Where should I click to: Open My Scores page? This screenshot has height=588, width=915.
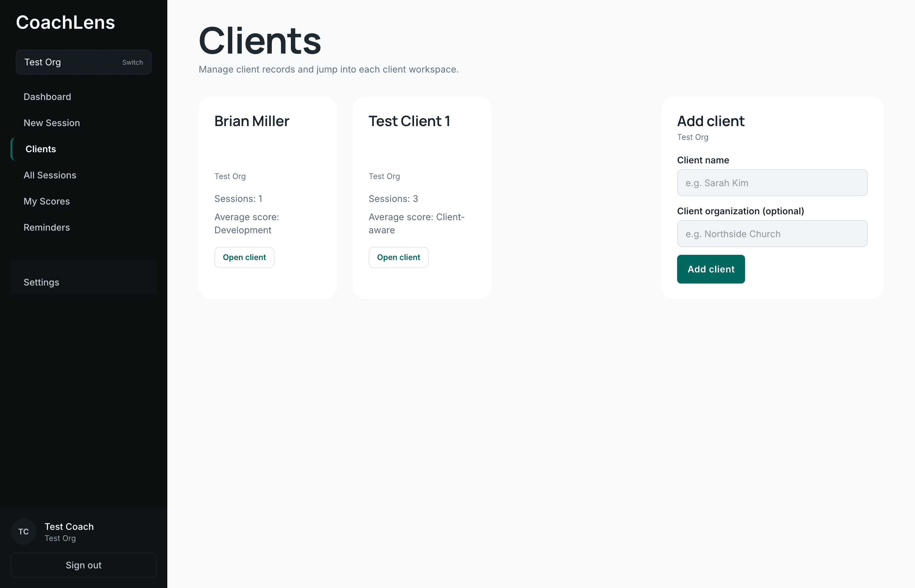click(x=47, y=201)
